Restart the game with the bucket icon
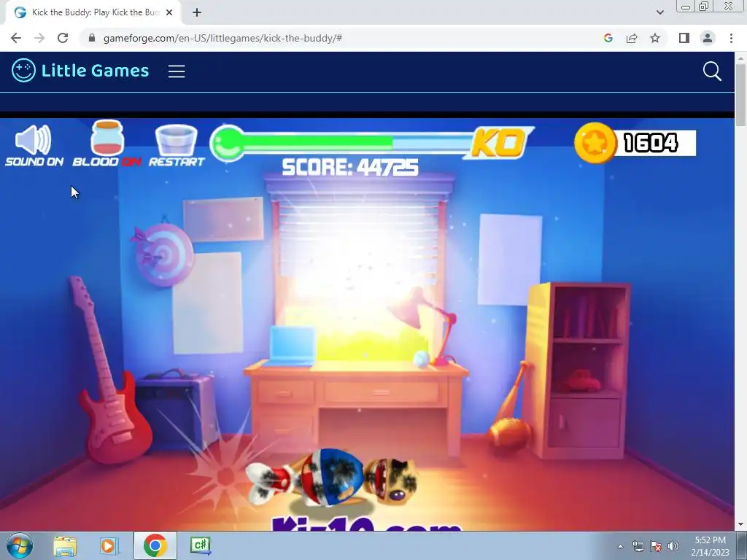This screenshot has height=560, width=747. 177,145
